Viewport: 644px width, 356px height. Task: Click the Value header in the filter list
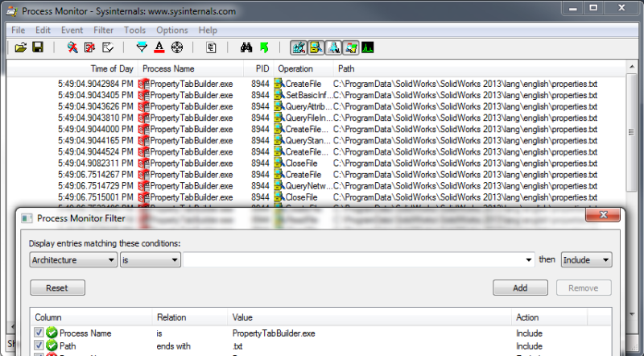(x=369, y=317)
